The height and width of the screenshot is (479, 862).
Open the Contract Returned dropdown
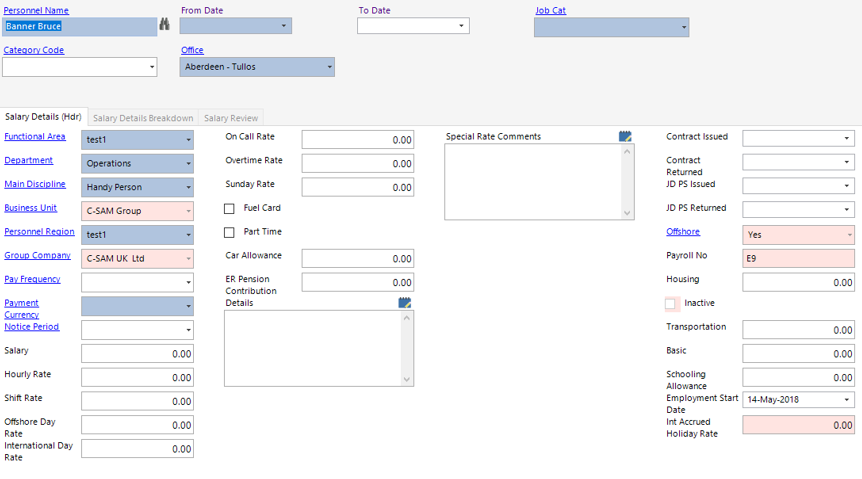(x=847, y=162)
